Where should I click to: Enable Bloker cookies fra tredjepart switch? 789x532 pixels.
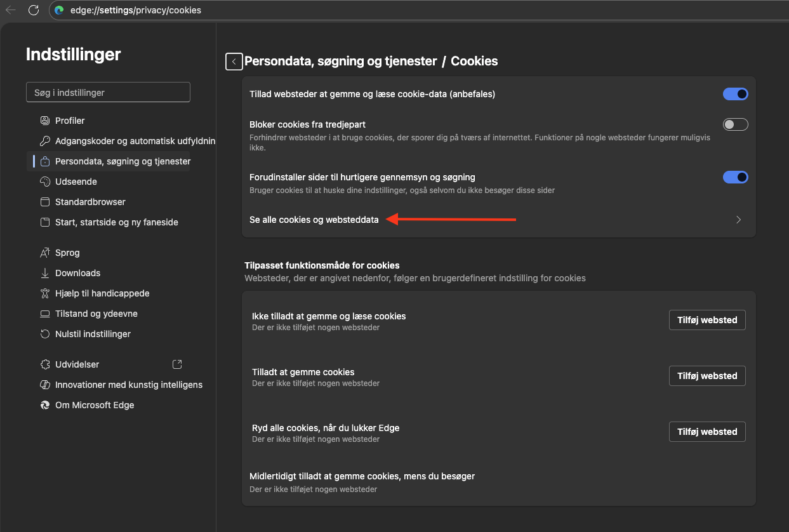pos(736,124)
